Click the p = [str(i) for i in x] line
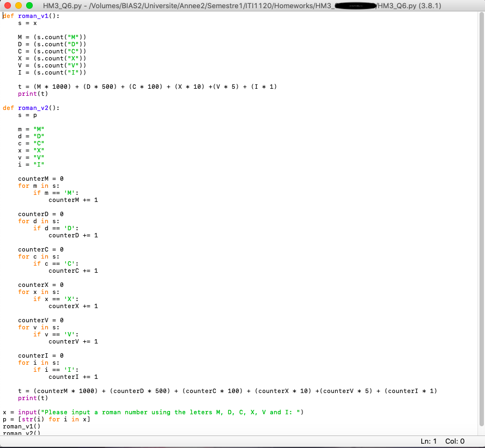 pos(46,419)
